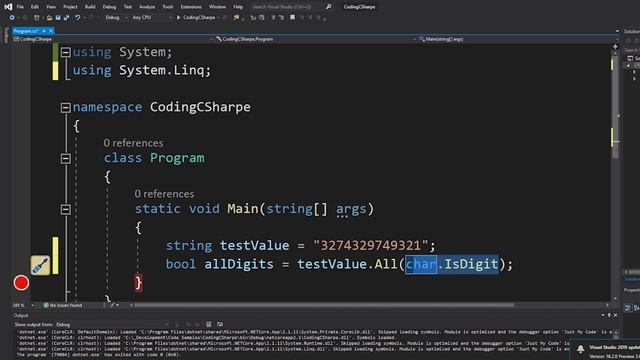Click the args parameter in Main
The width and height of the screenshot is (640, 360).
[x=351, y=209]
